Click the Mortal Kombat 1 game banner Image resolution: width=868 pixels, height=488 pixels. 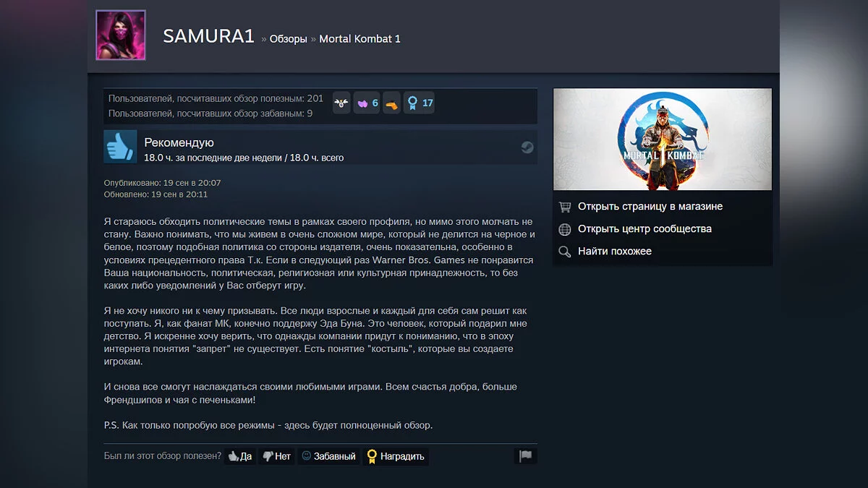(x=663, y=140)
